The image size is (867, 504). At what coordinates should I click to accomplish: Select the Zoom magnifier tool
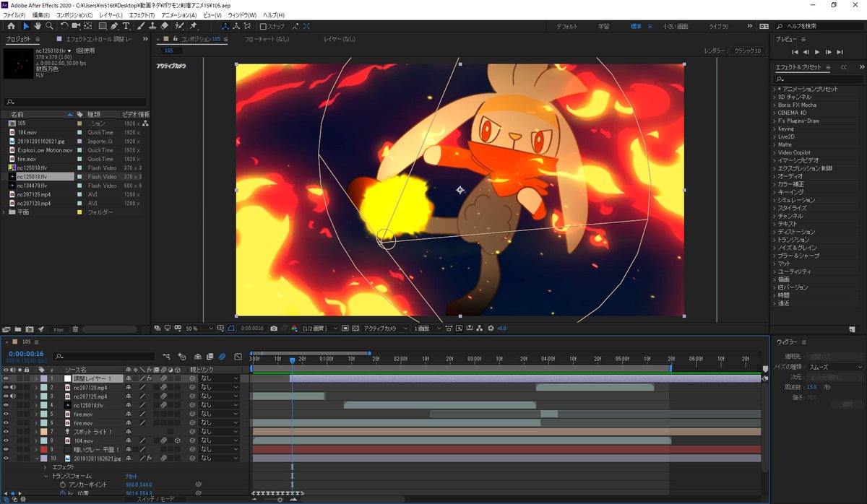pos(49,26)
